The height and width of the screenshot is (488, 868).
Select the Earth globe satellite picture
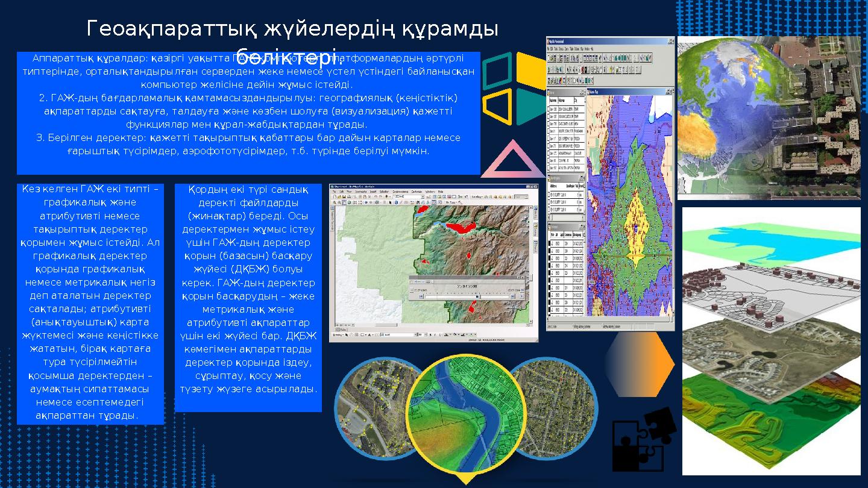tap(769, 117)
